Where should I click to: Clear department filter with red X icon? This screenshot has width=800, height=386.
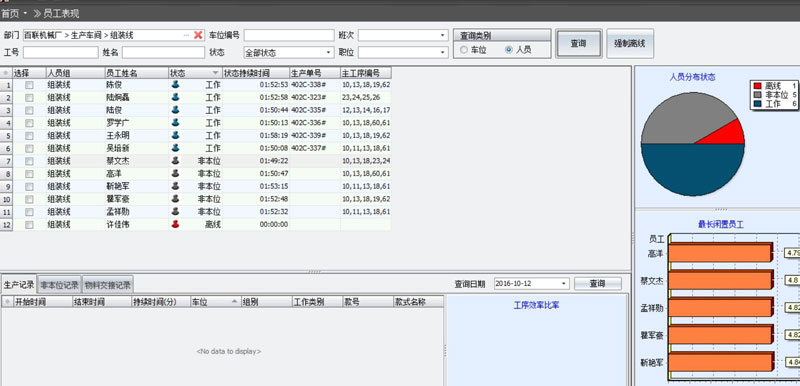(x=198, y=35)
